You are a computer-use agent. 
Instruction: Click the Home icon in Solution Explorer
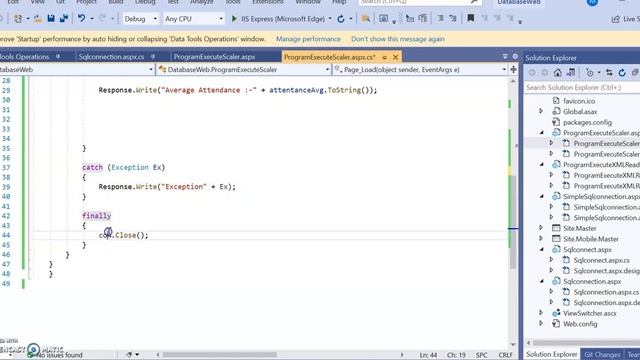click(x=558, y=73)
